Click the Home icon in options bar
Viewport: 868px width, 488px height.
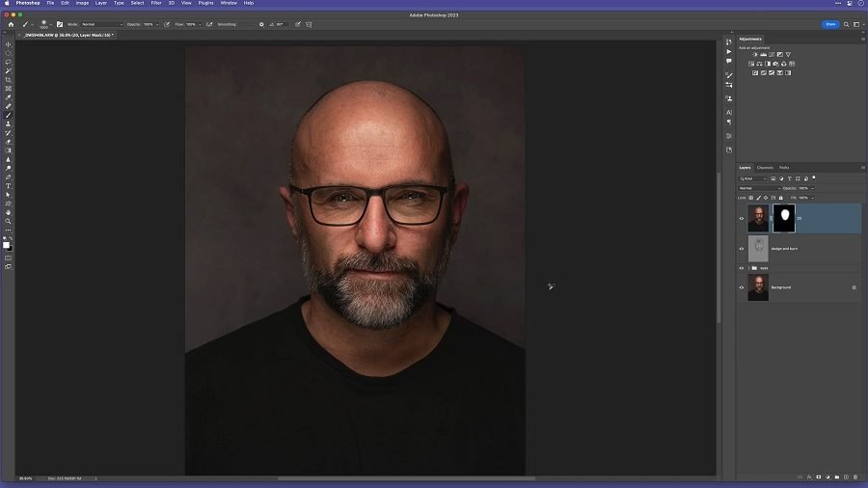[11, 24]
